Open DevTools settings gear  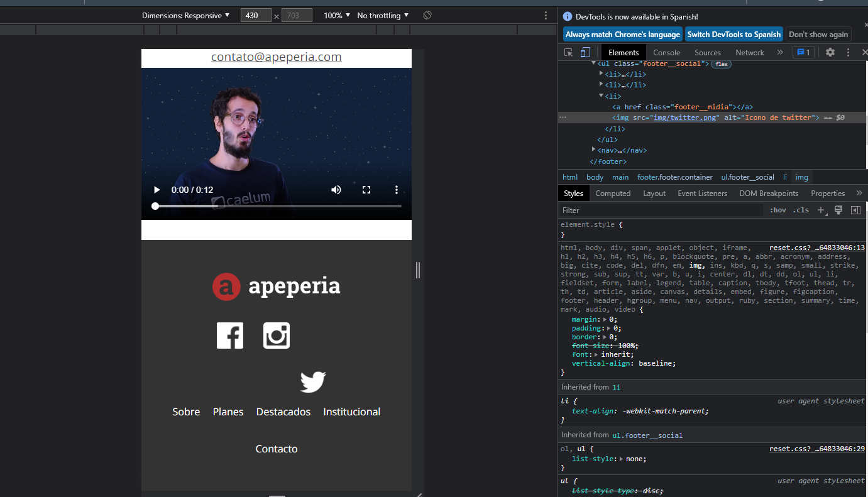[x=830, y=53]
